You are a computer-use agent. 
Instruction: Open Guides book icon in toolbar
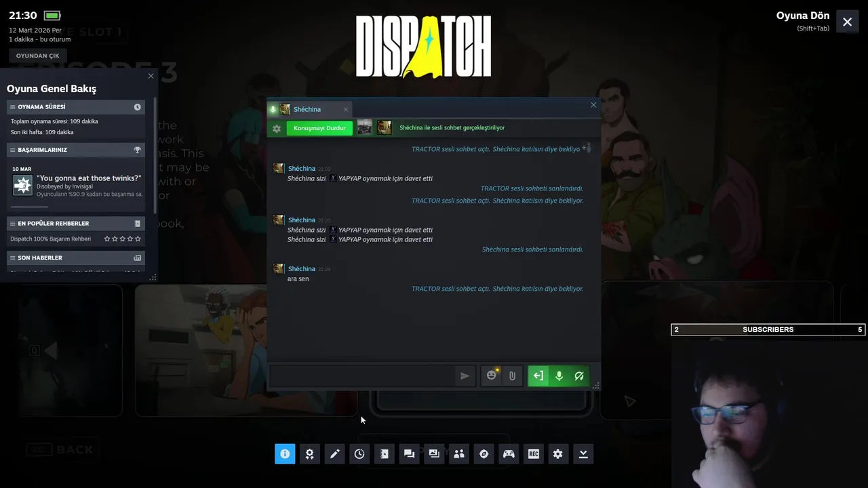384,454
